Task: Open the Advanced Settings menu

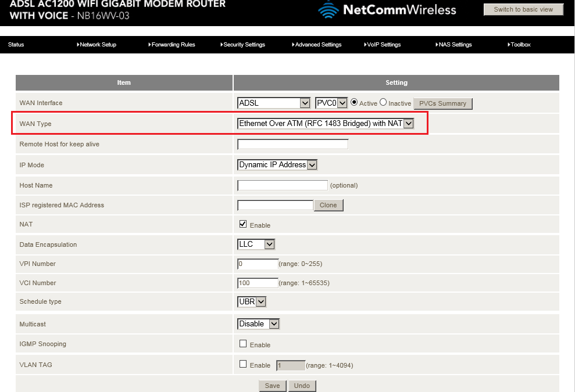Action: pyautogui.click(x=317, y=45)
